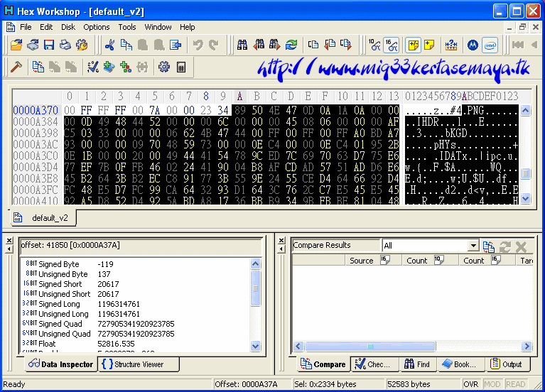Viewport: 545px width, 392px height.
Task: Open the 'All' compare filter dropdown
Action: pyautogui.click(x=473, y=246)
